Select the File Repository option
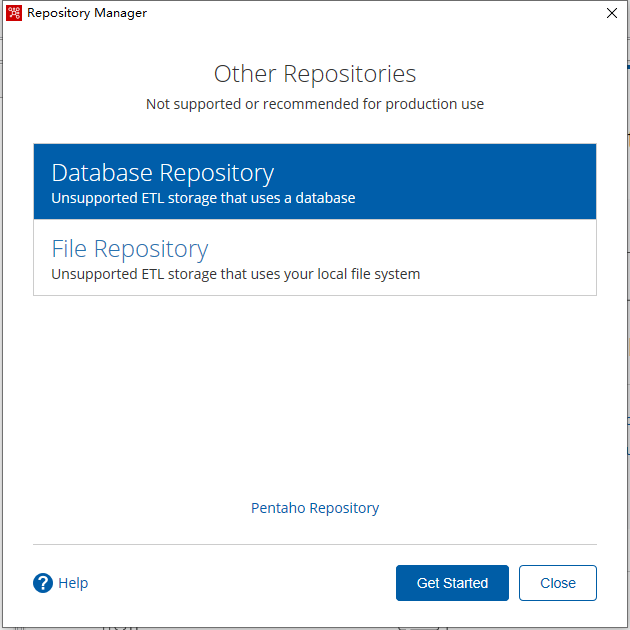The height and width of the screenshot is (630, 630). 315,257
